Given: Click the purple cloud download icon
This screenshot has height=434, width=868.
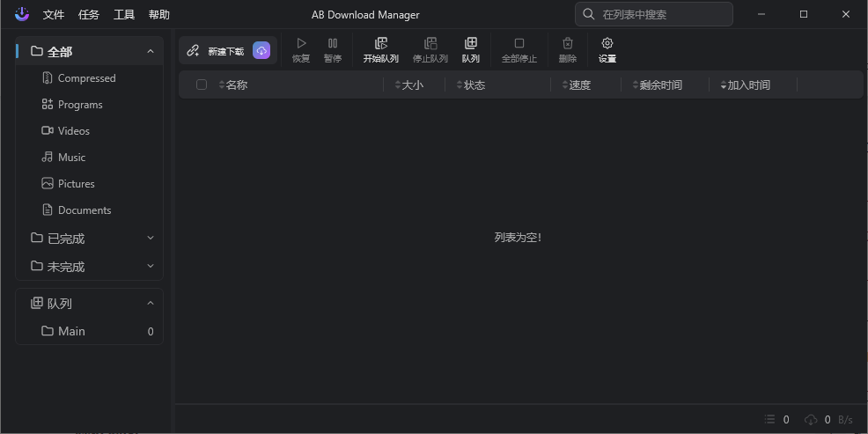Looking at the screenshot, I should click(261, 51).
